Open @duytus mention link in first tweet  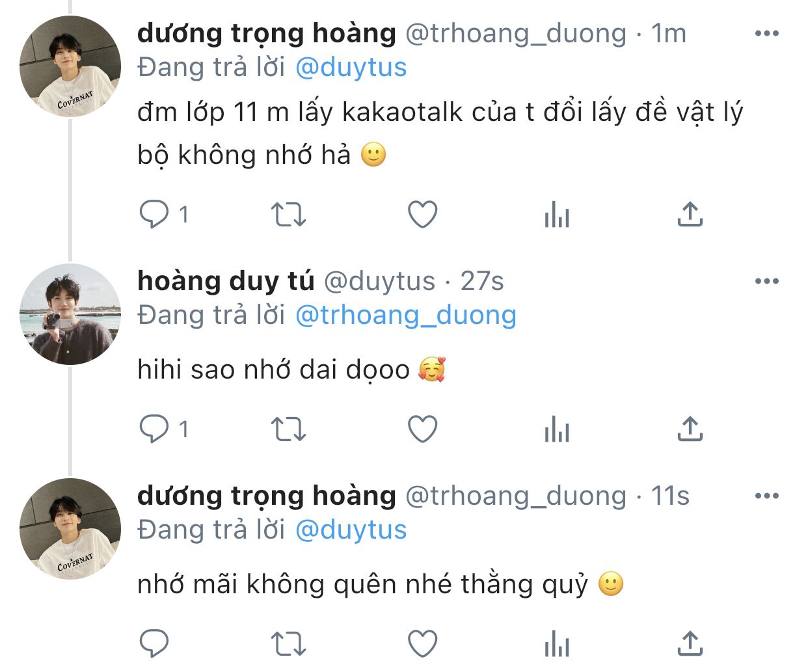(351, 67)
